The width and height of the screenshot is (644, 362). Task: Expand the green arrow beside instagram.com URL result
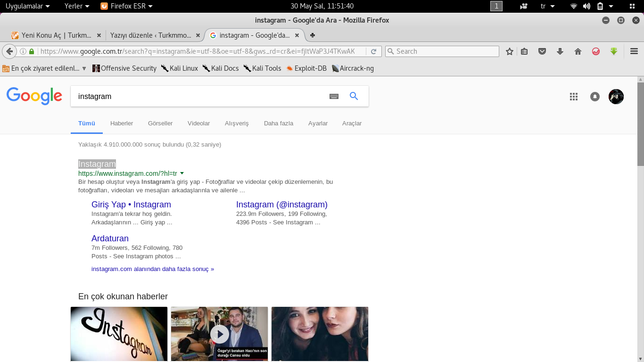pos(182,173)
